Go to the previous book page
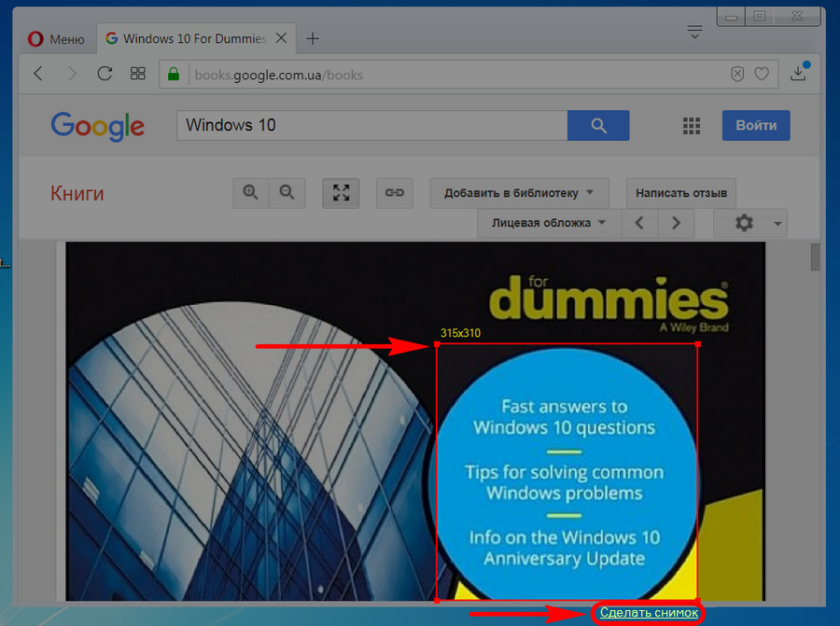This screenshot has width=840, height=626. (x=639, y=223)
